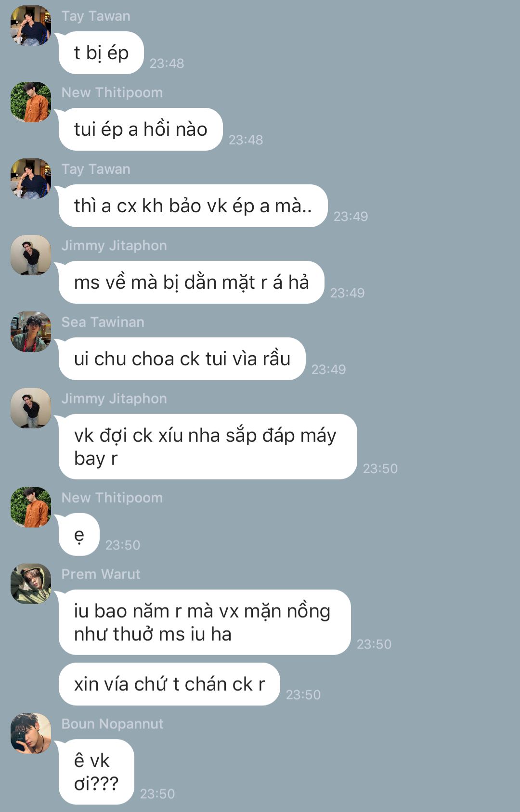This screenshot has height=812, width=520.
Task: Tap Jimmy Jitaphon's avatar beside "ms về mà" message
Action: (31, 255)
